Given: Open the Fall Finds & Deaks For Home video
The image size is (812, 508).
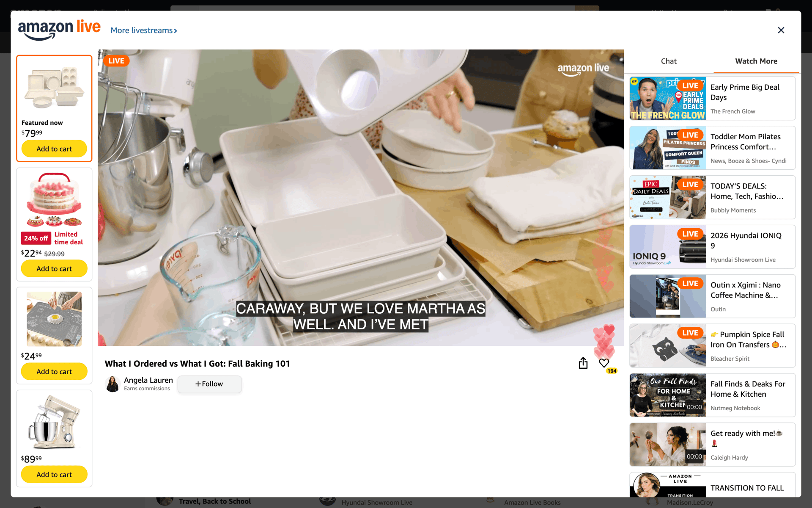Looking at the screenshot, I should [712, 395].
